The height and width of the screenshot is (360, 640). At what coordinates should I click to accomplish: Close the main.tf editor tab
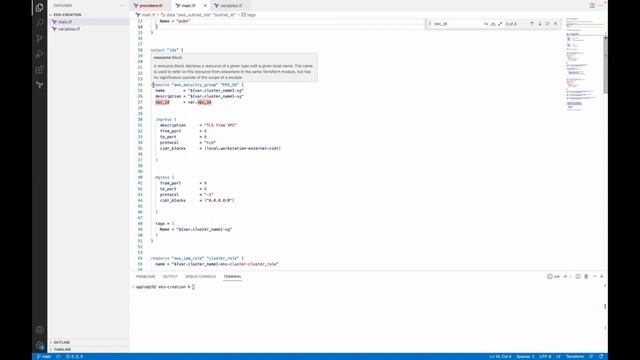pyautogui.click(x=205, y=6)
